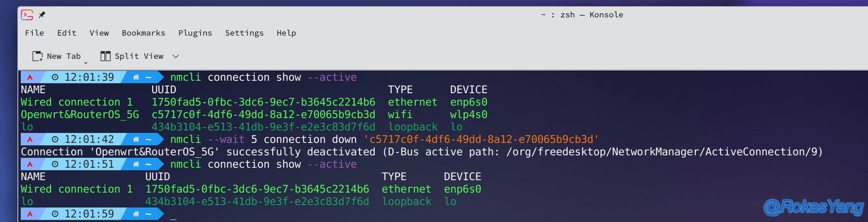This screenshot has width=868, height=222.
Task: Click the home icon in 12:01:51 prompt
Action: coord(136,164)
